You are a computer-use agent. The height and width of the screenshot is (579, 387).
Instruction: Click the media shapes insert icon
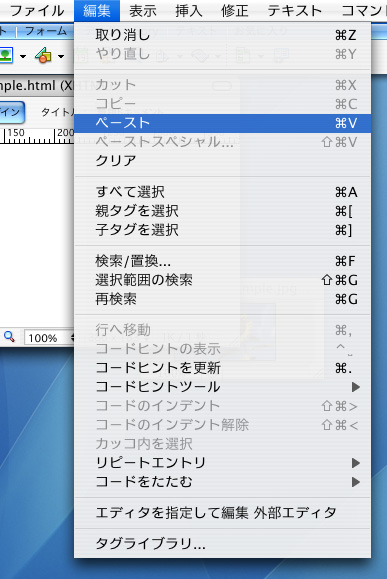[x=44, y=55]
